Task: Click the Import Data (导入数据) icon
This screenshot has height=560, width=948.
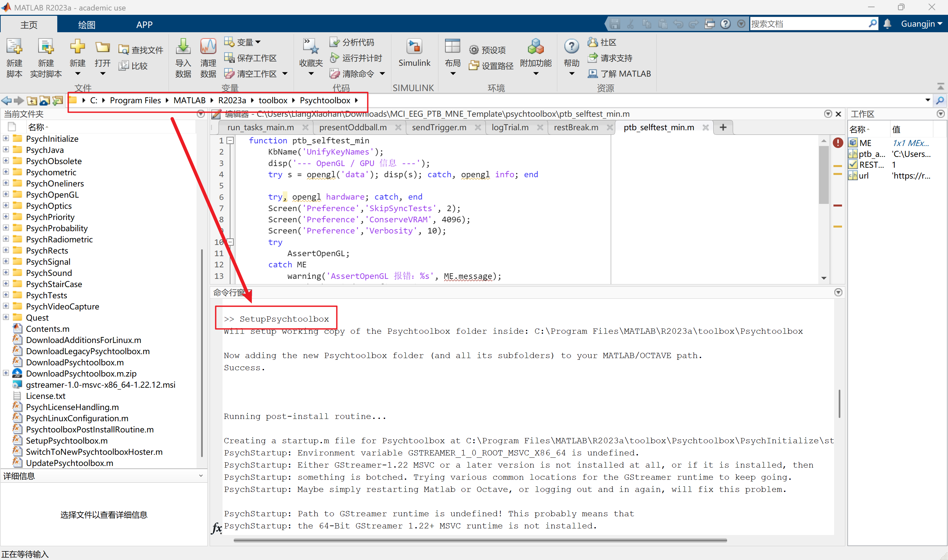Action: [183, 47]
